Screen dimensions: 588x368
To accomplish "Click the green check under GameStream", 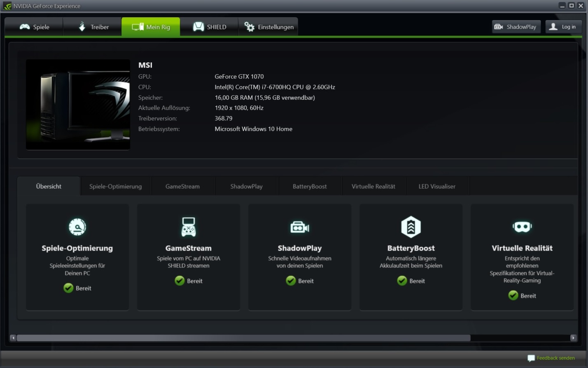I will tap(180, 281).
